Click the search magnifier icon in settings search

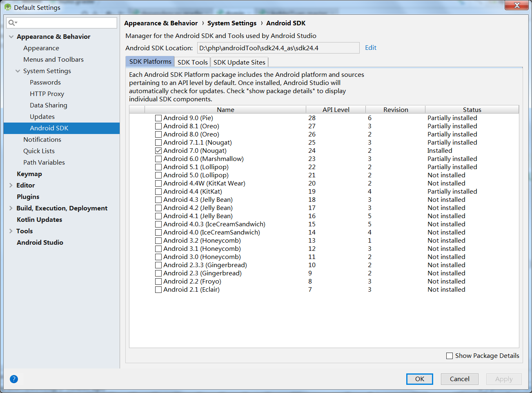(x=12, y=23)
